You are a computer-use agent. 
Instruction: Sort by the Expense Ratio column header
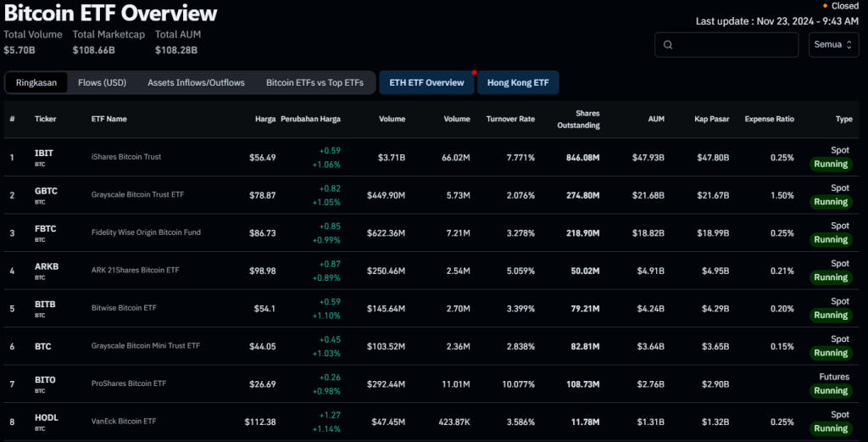coord(769,119)
